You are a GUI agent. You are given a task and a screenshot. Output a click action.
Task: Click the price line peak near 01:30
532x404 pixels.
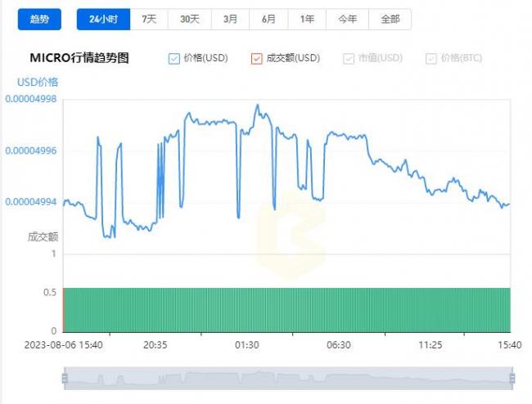point(258,105)
